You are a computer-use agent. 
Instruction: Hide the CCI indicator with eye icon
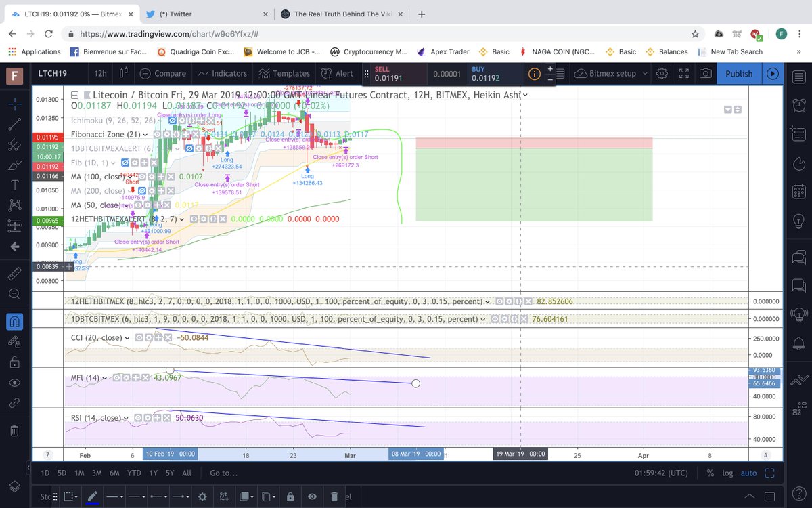(138, 337)
